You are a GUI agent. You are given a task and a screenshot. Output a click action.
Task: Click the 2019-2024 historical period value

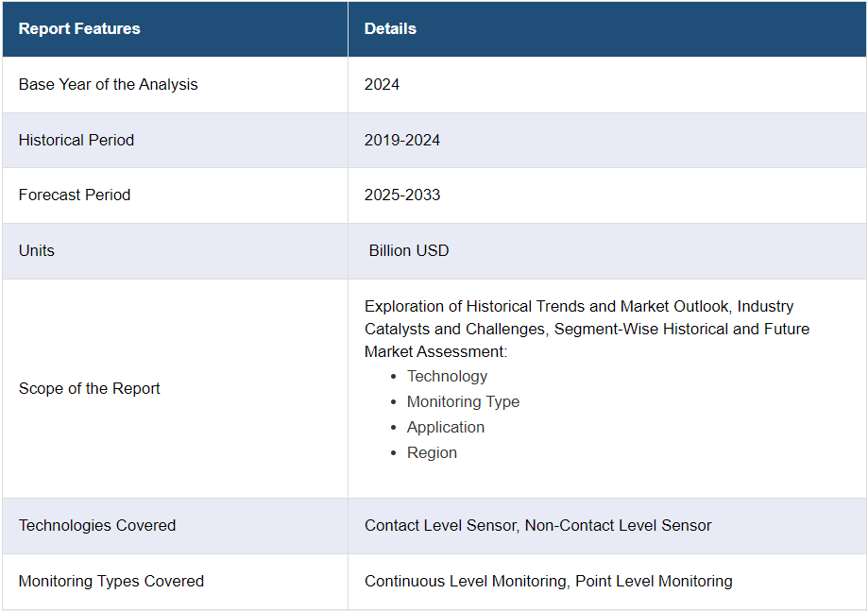402,140
